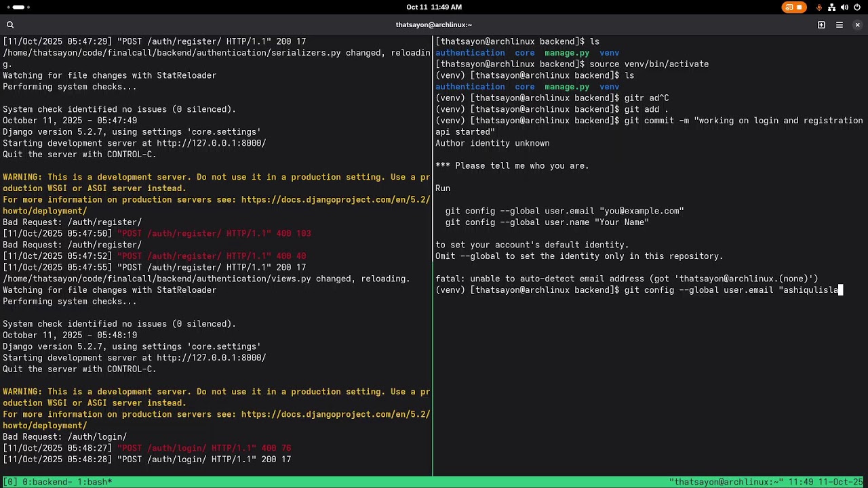Open the wired network indicator

(x=832, y=7)
